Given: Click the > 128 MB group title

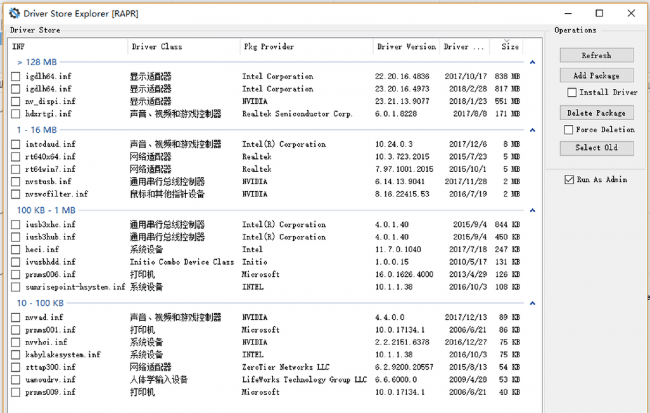Looking at the screenshot, I should click(x=37, y=62).
